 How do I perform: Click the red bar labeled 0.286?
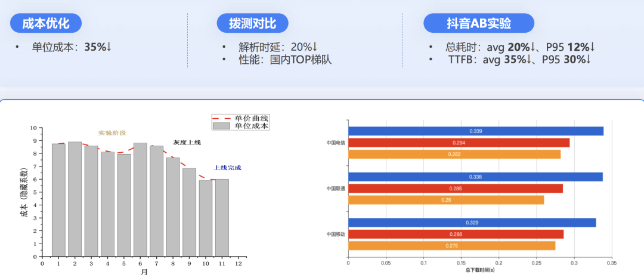[456, 234]
